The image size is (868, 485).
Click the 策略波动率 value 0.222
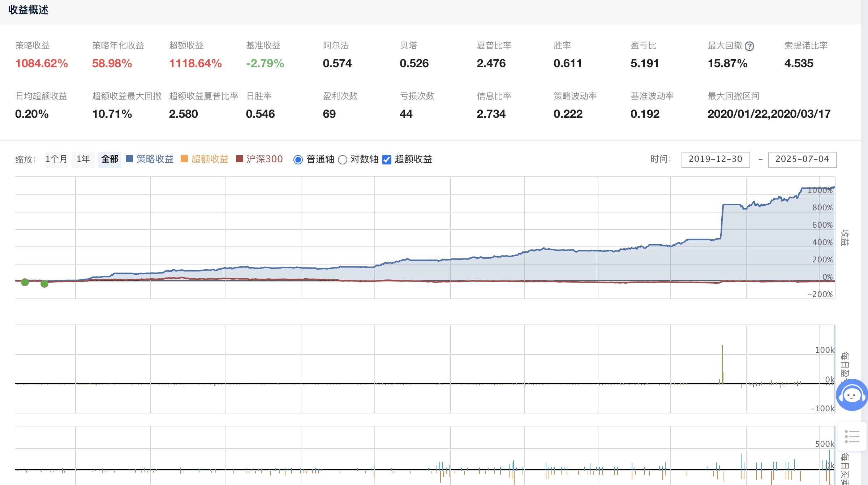(x=568, y=114)
